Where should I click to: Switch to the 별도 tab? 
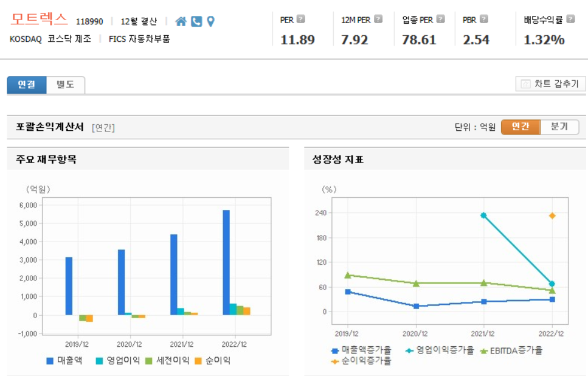tap(65, 85)
